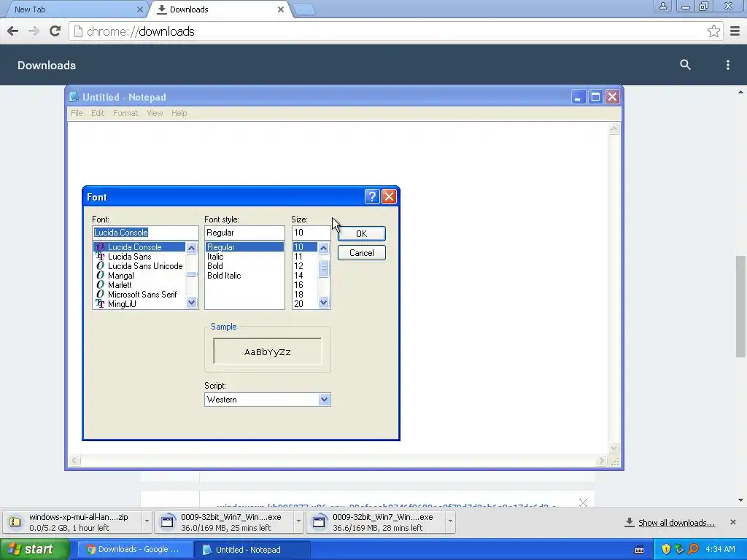Click 36.6/169 MB exe download icon
747x560 pixels.
click(x=319, y=522)
